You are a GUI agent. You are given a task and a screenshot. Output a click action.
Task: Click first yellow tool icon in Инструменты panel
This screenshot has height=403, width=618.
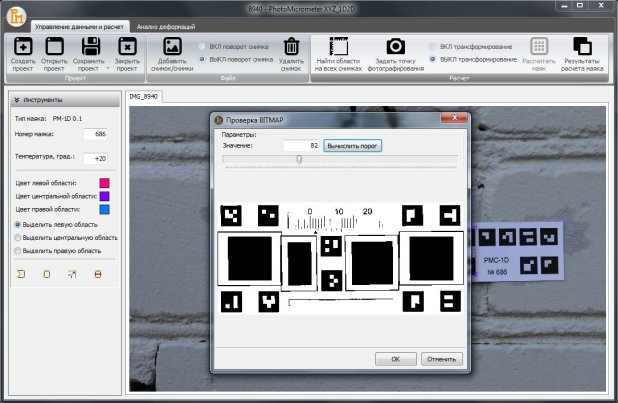[x=21, y=274]
